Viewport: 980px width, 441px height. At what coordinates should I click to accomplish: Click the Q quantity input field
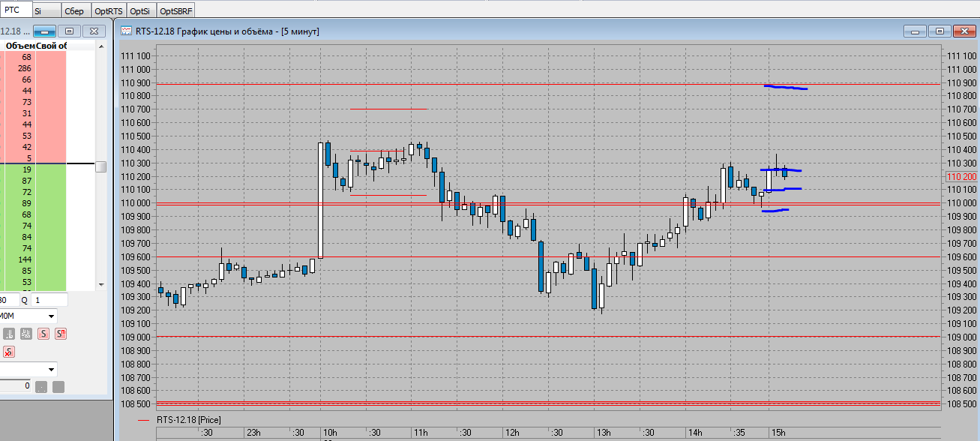tap(49, 300)
